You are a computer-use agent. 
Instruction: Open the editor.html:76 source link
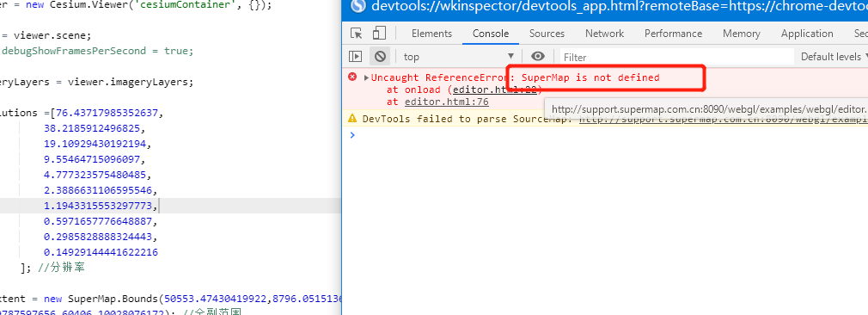tap(447, 102)
